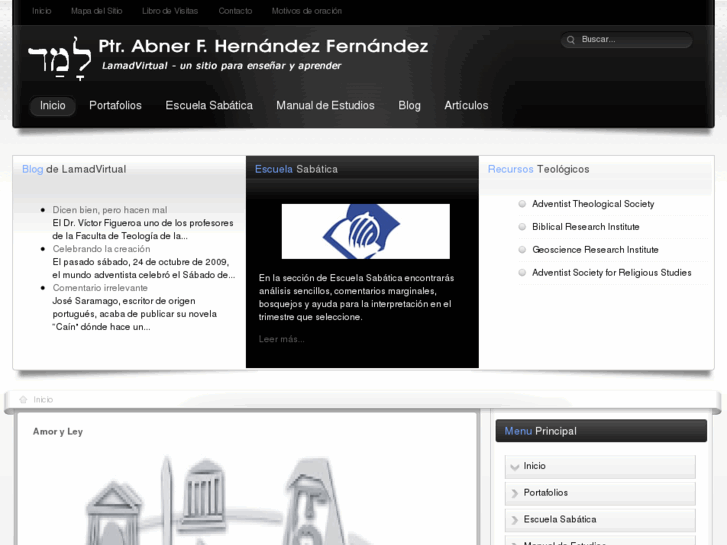The image size is (727, 545).
Task: Click Inicio breadcrumb text
Action: [43, 399]
